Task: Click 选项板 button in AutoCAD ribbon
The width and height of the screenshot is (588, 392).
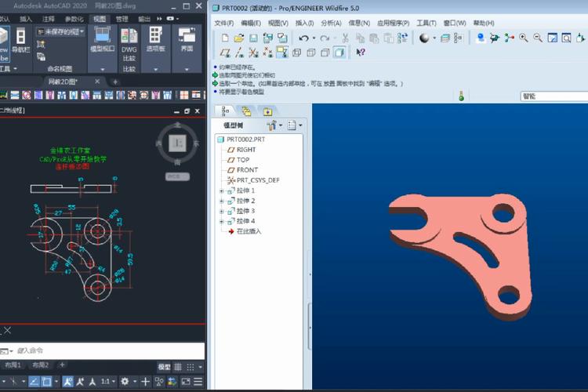Action: 156,39
